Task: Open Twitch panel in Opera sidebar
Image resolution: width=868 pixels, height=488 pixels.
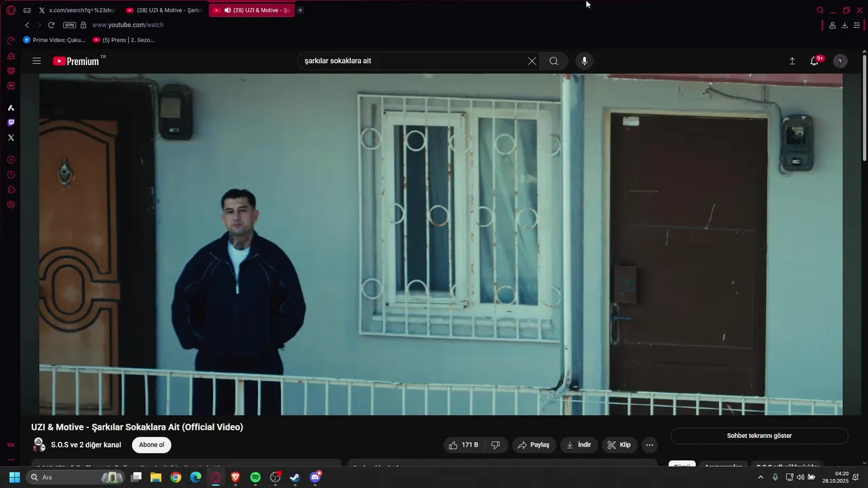Action: point(11,123)
